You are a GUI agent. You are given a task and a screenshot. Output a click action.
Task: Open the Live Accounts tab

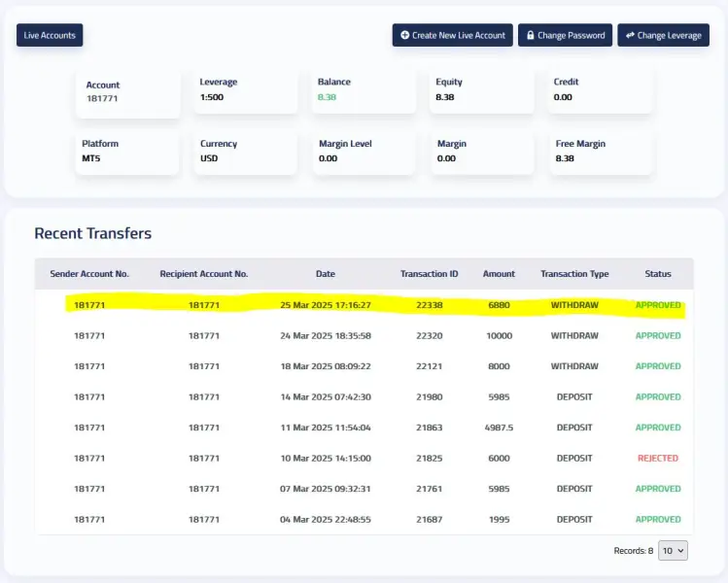click(x=50, y=35)
